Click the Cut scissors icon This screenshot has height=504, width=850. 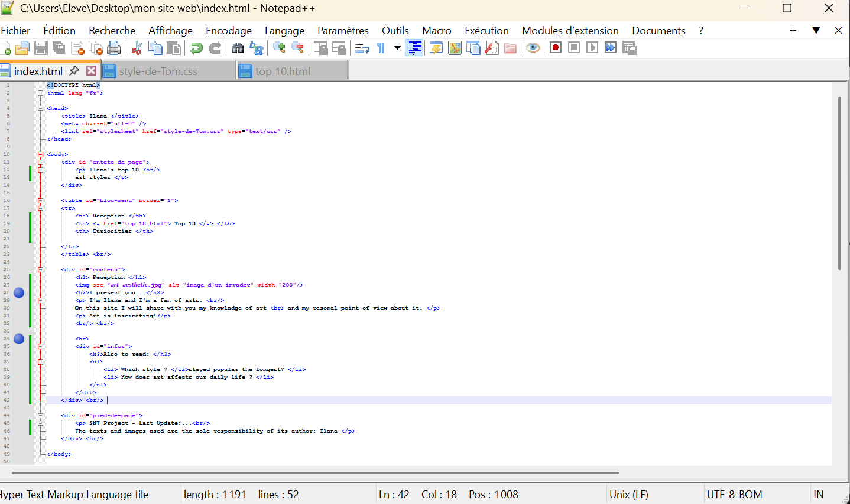click(x=137, y=48)
